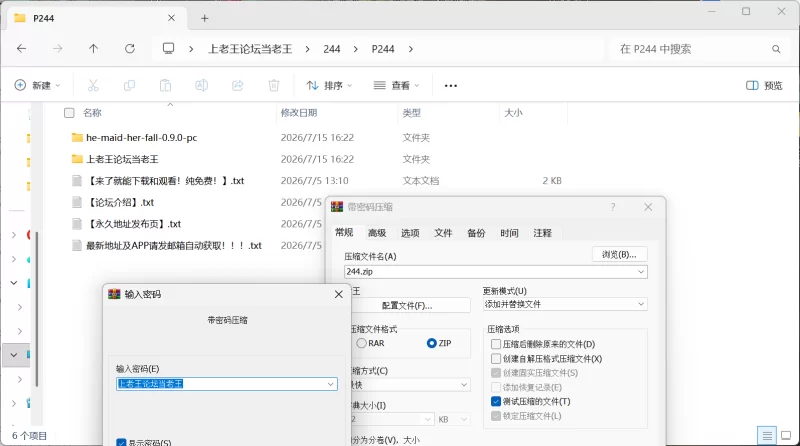Switch to the 注释 tab
This screenshot has width=800, height=446.
coord(542,233)
